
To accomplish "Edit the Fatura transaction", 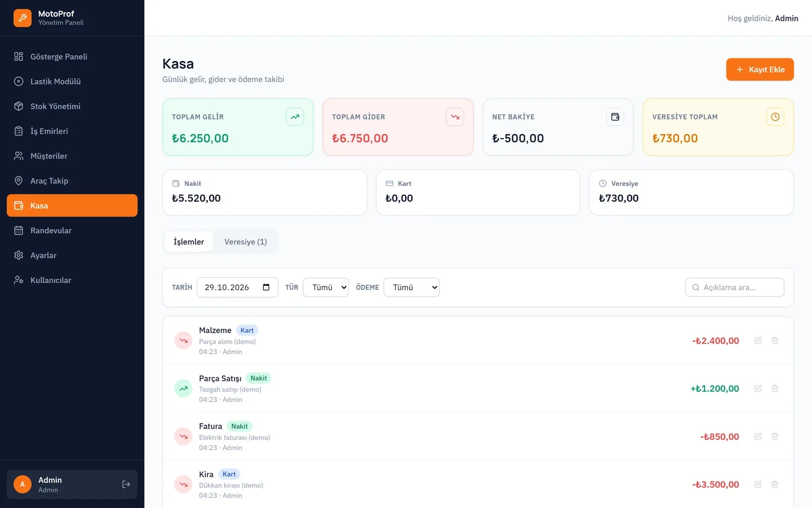I will click(x=758, y=436).
